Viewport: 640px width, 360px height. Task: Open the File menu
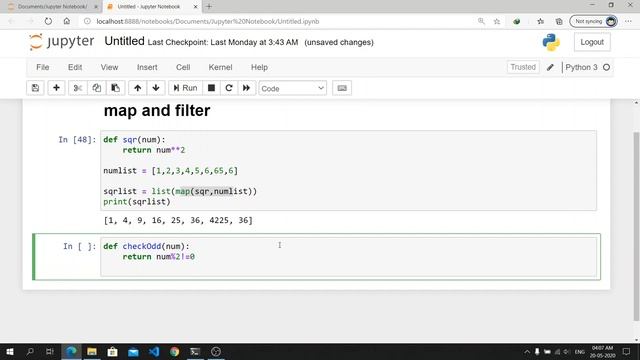42,67
